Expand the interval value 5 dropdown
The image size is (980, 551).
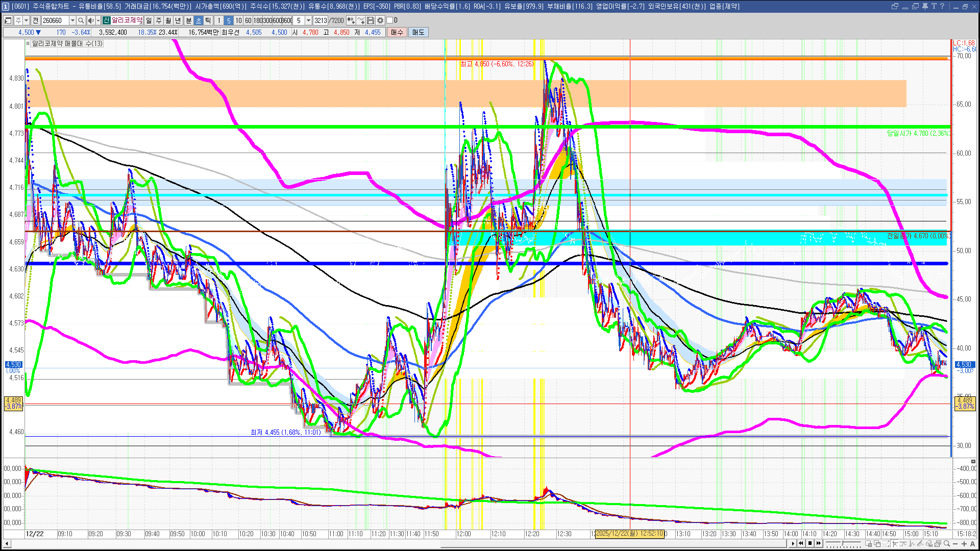click(308, 20)
